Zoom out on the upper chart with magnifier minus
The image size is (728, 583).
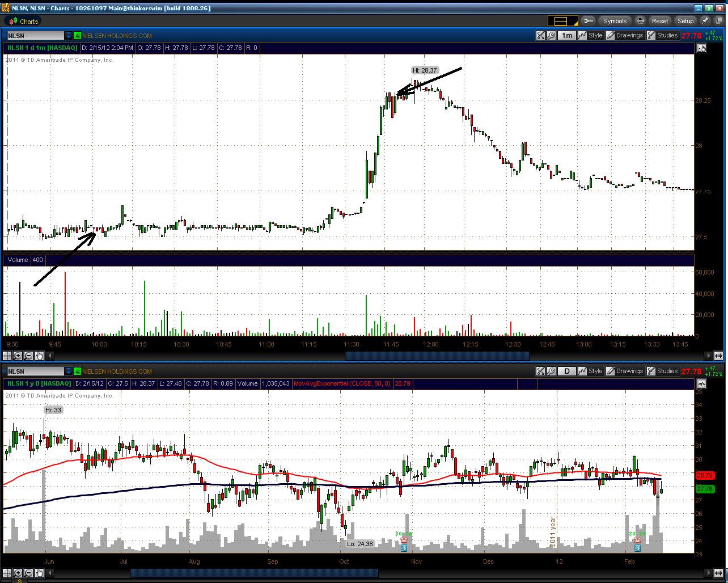pyautogui.click(x=28, y=356)
